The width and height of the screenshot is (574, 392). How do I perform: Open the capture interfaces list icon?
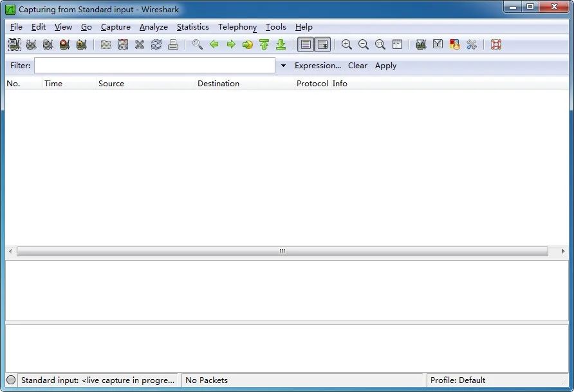coord(15,44)
